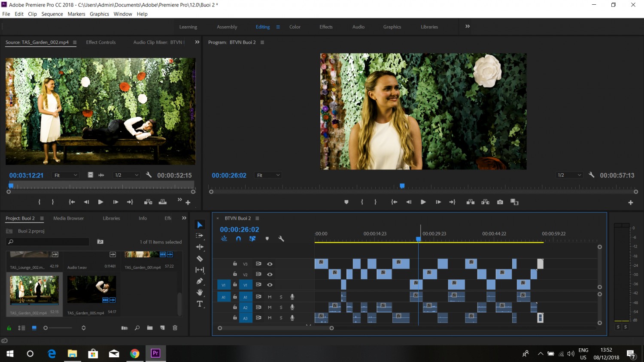Play the Source monitor clip
The width and height of the screenshot is (644, 362).
100,202
